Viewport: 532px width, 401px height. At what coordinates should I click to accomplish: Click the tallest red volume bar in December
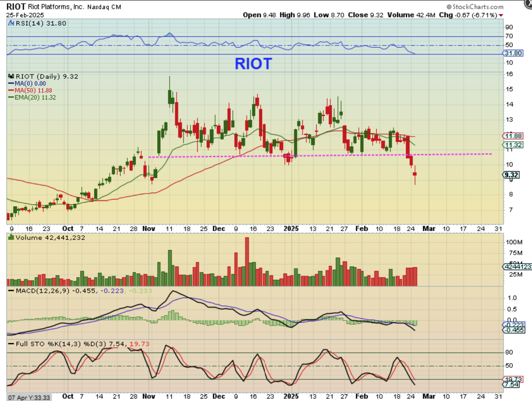[x=247, y=262]
